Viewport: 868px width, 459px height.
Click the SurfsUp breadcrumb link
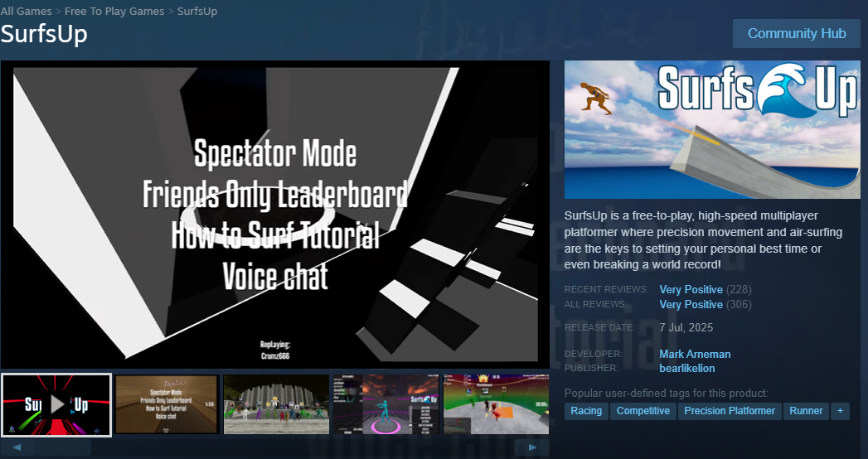tap(197, 11)
